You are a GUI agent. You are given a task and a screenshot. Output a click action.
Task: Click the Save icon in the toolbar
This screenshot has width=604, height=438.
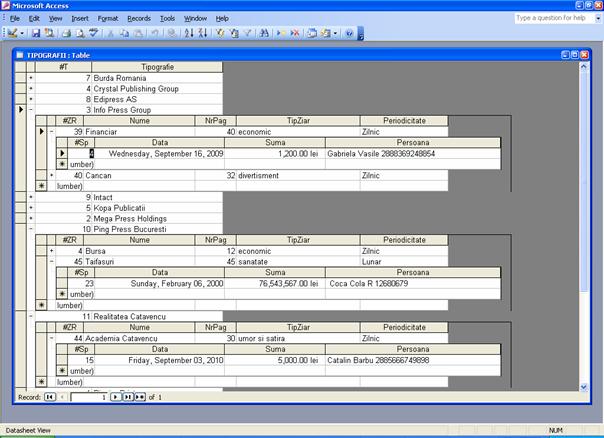[x=36, y=33]
